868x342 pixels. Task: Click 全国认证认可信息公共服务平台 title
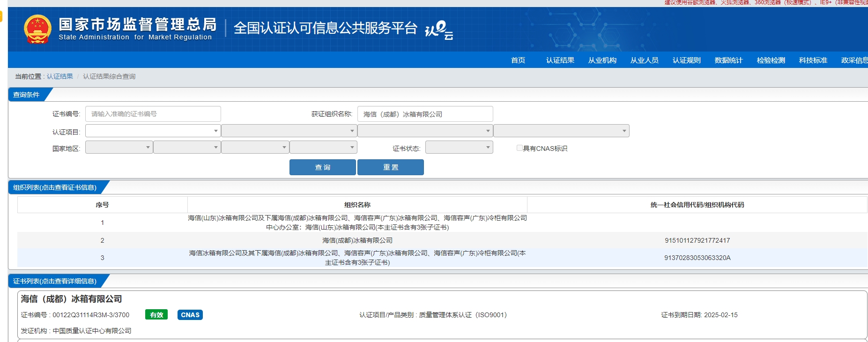[325, 28]
